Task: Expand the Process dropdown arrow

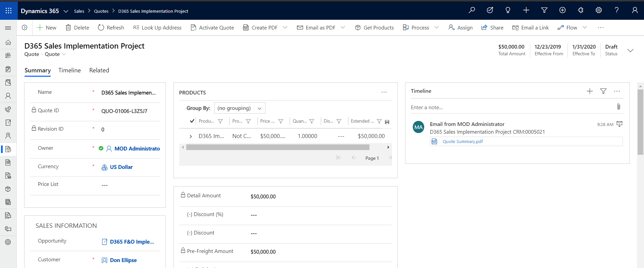Action: point(436,27)
